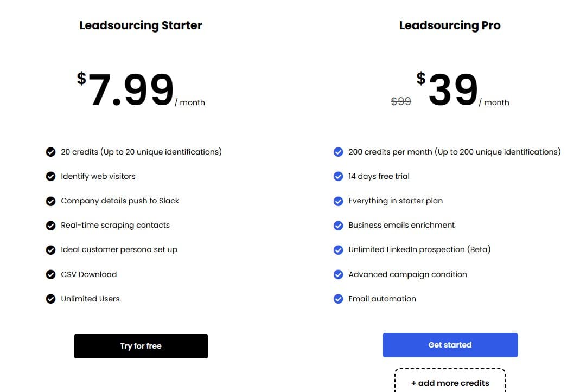
Task: Click the checkmark beside "20 credits" feature
Action: (x=50, y=152)
